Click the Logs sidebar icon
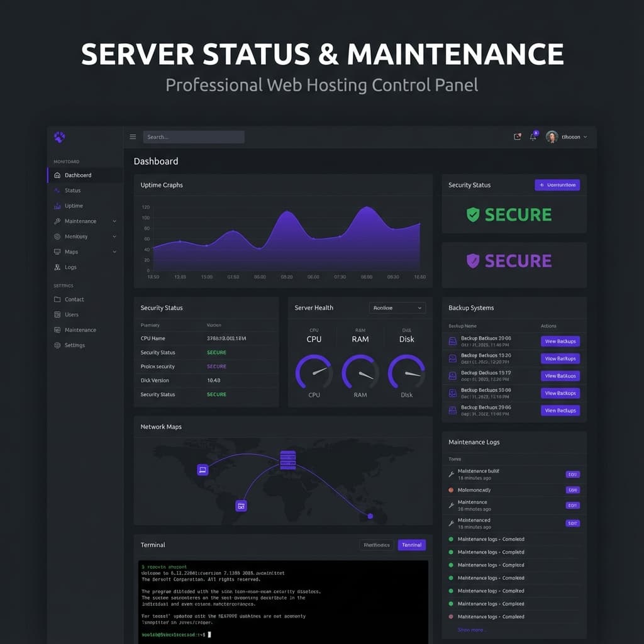 [57, 267]
